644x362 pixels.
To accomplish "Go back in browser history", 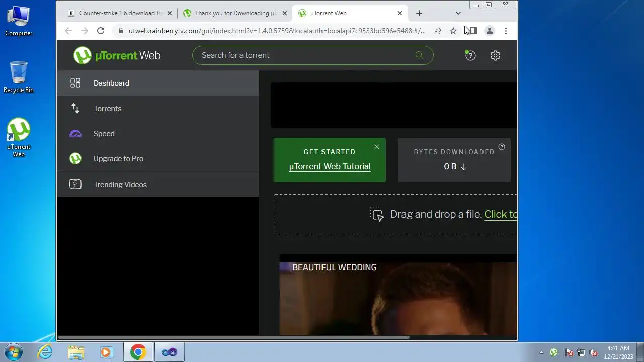I will (68, 31).
